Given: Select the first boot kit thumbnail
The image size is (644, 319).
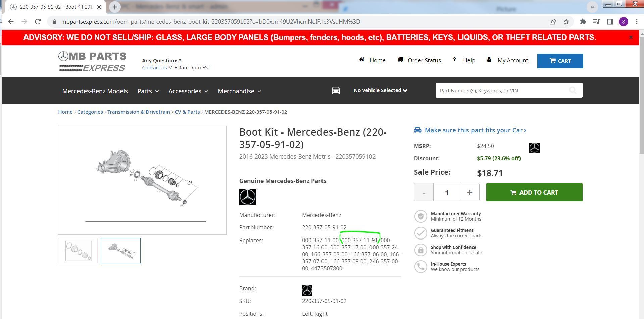Looking at the screenshot, I should 78,251.
